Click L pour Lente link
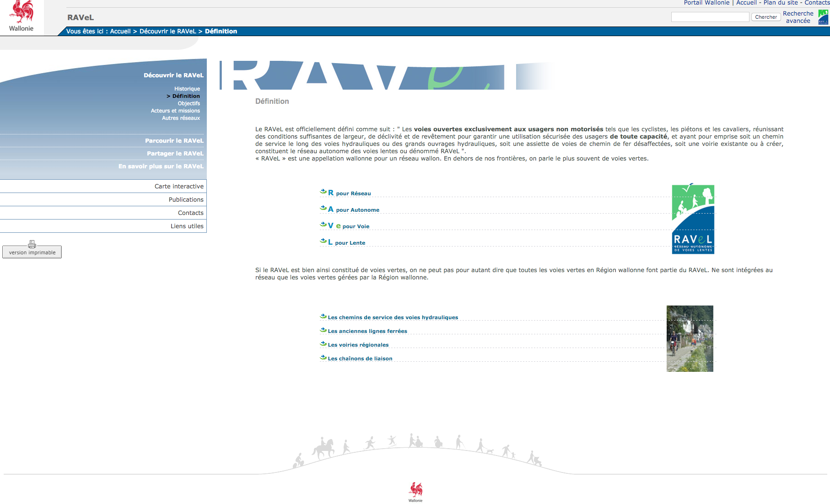The height and width of the screenshot is (504, 830). pyautogui.click(x=347, y=242)
